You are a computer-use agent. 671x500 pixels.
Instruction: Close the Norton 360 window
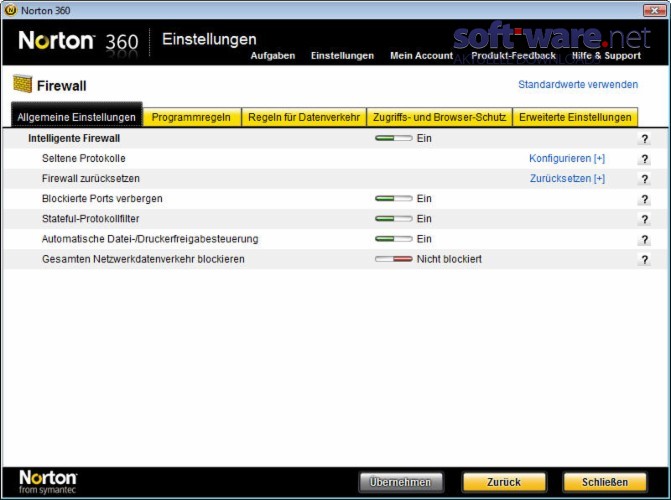pos(654,10)
